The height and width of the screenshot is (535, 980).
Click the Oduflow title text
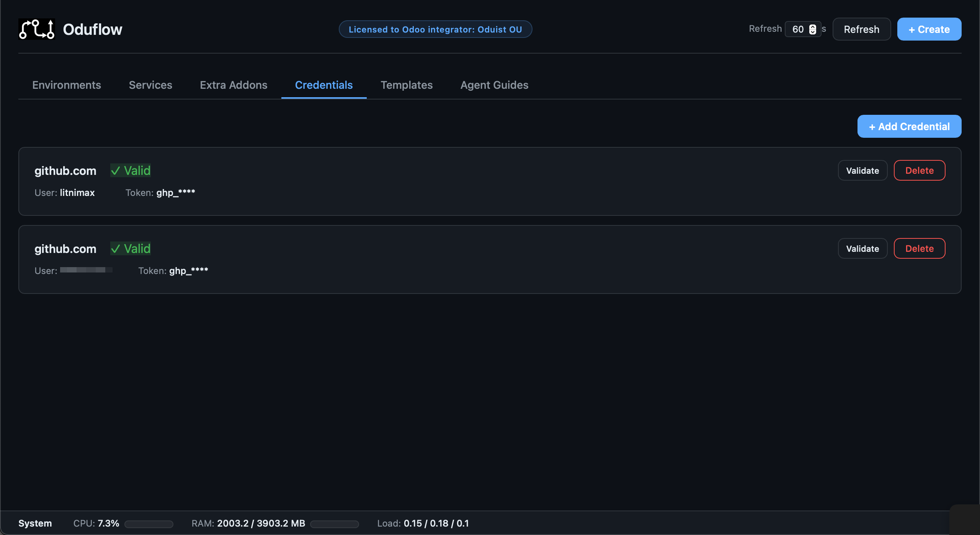pos(92,29)
